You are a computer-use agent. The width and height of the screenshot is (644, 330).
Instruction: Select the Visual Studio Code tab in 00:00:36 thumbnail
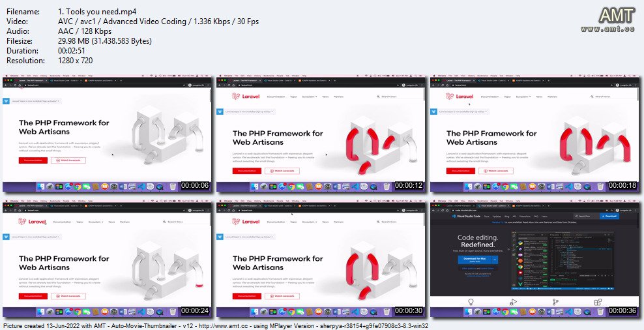click(x=493, y=206)
